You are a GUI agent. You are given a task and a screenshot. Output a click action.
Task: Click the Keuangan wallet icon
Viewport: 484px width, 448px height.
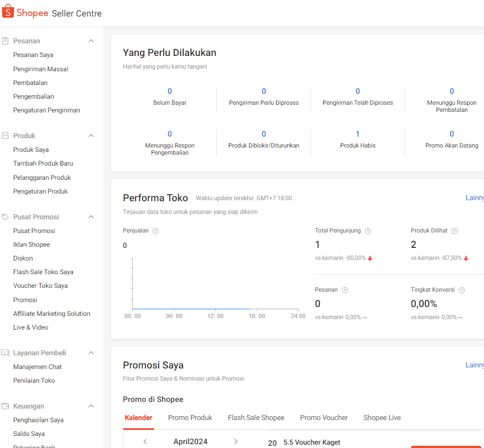[x=5, y=406]
